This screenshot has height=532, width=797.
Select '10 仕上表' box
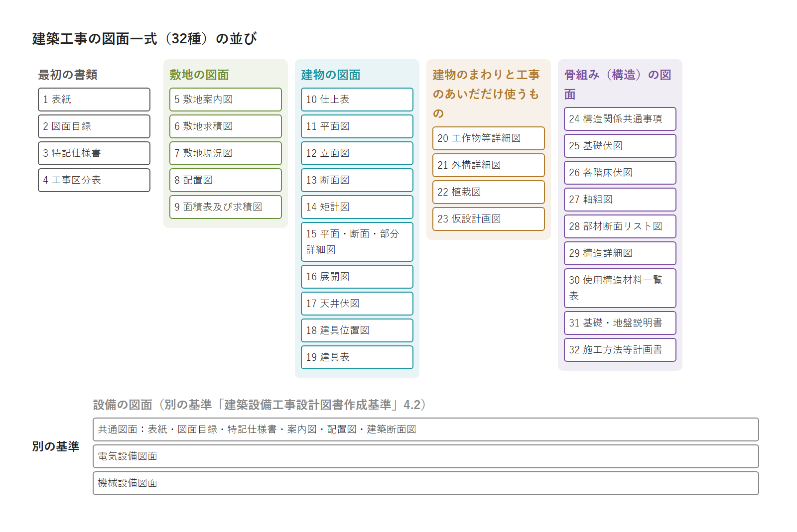pos(357,100)
